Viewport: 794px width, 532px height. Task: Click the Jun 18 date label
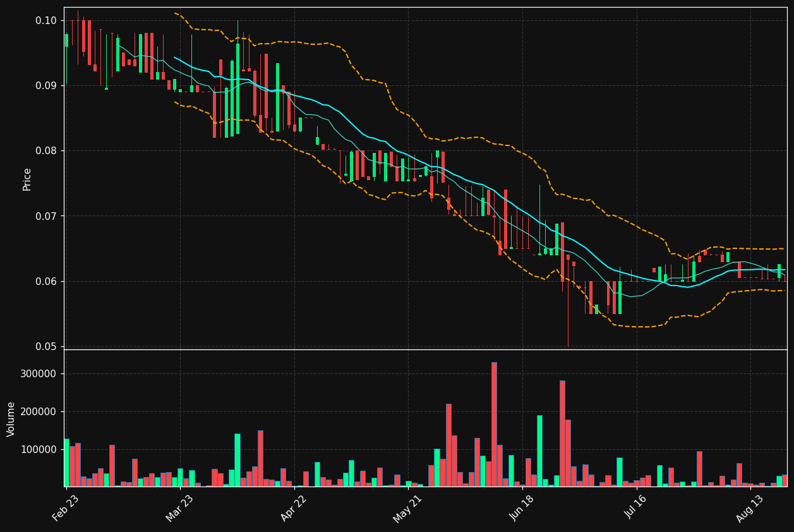click(x=522, y=508)
